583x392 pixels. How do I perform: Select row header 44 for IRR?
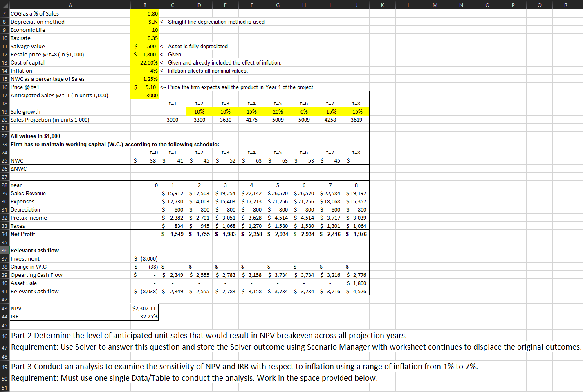coord(4,316)
